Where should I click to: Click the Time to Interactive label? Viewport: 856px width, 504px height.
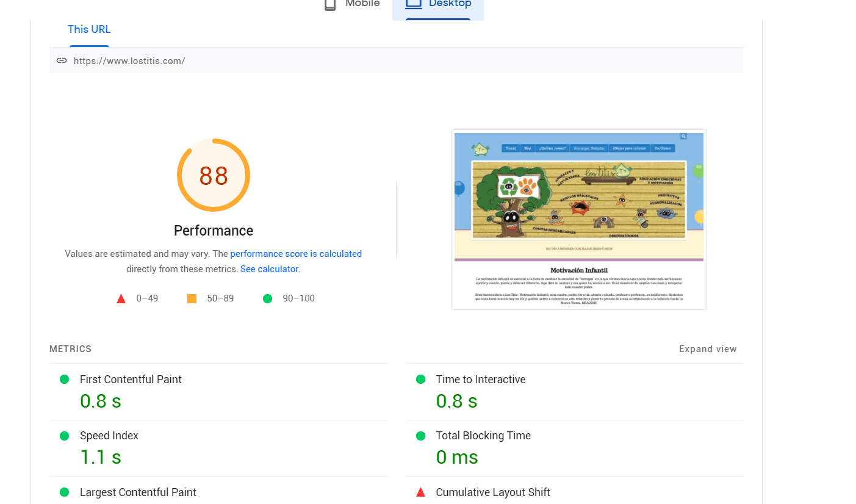[x=481, y=380]
